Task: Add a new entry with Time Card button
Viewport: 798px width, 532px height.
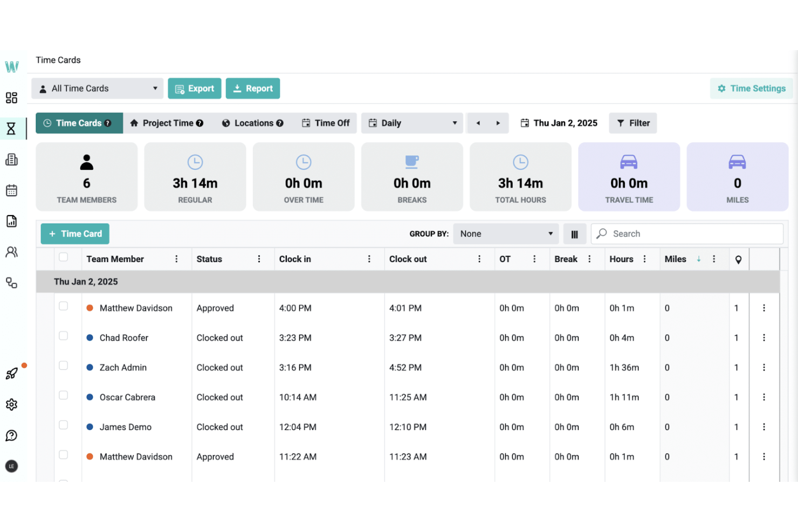Action: coord(74,233)
